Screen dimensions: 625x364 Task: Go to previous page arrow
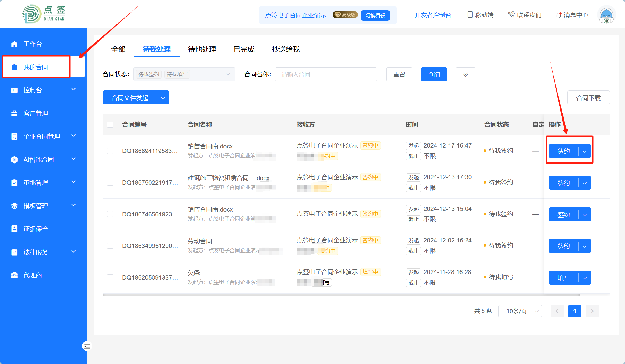click(557, 311)
